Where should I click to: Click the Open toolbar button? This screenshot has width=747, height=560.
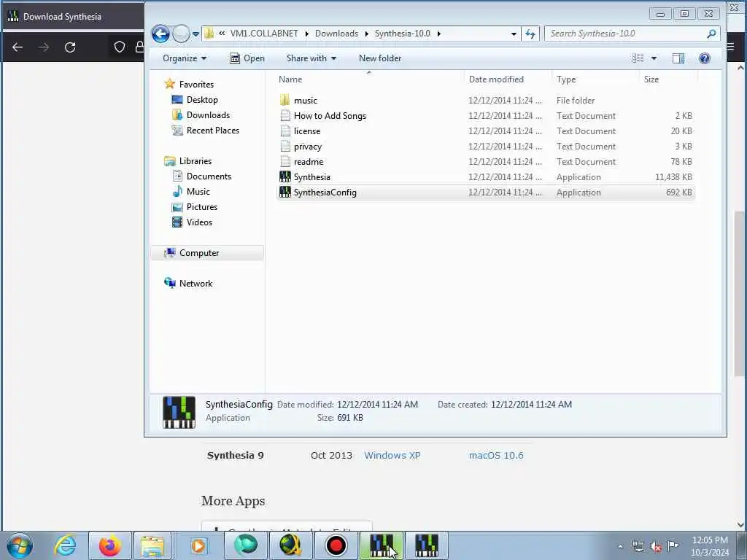pos(247,58)
